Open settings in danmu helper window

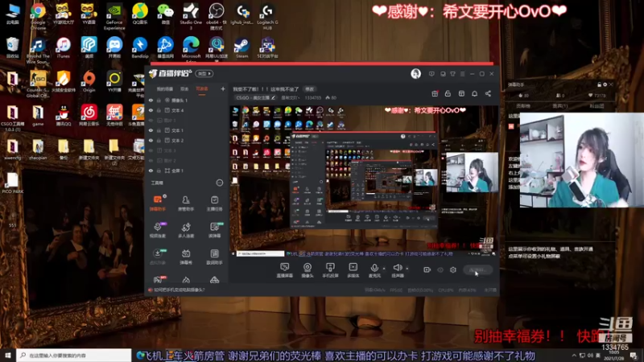[x=605, y=84]
